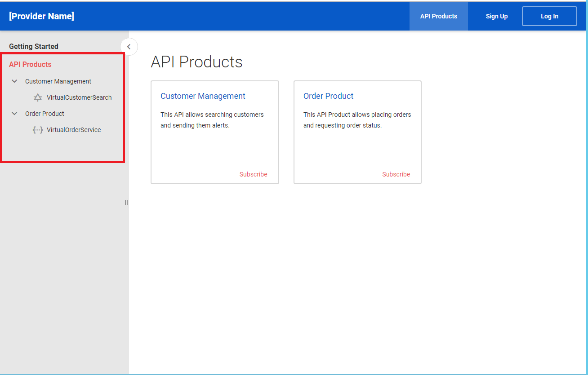Click the Log In button
Image resolution: width=588 pixels, height=375 pixels.
[x=549, y=16]
